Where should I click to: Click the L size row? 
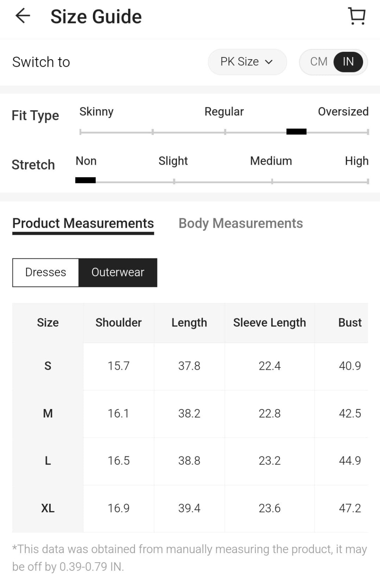tap(48, 461)
